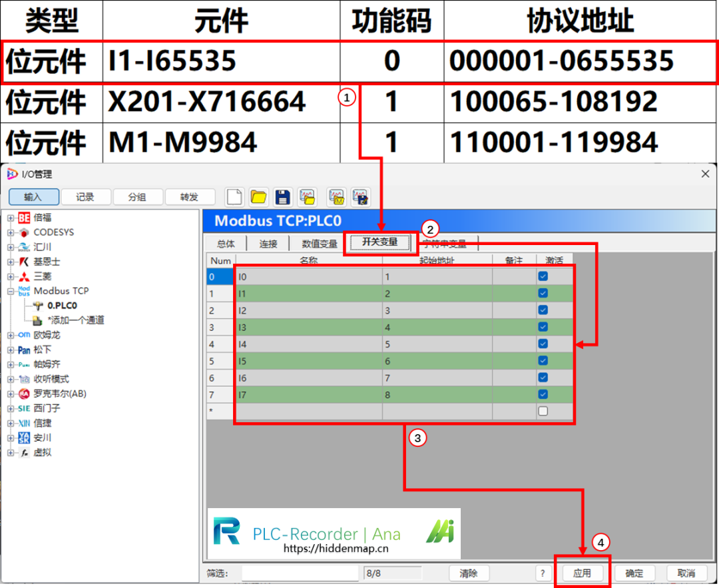Switch to the 总体 tab
719x588 pixels.
[x=226, y=244]
